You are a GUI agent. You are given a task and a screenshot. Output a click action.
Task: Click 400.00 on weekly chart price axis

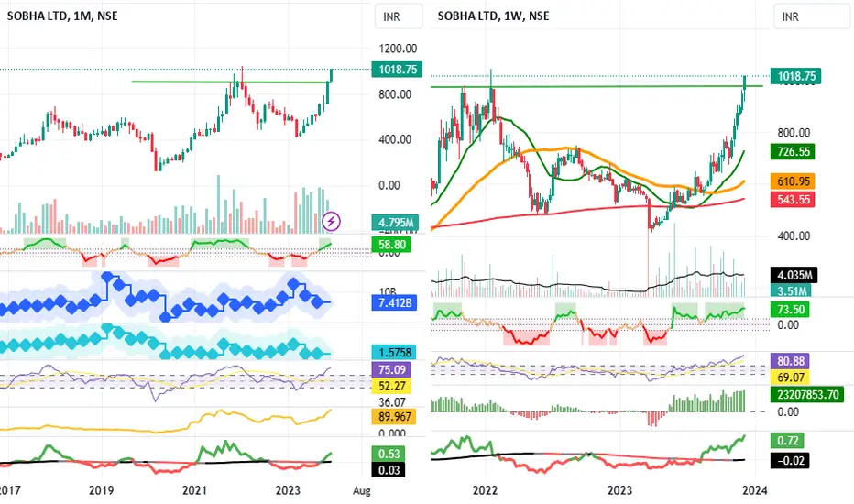[x=794, y=236]
